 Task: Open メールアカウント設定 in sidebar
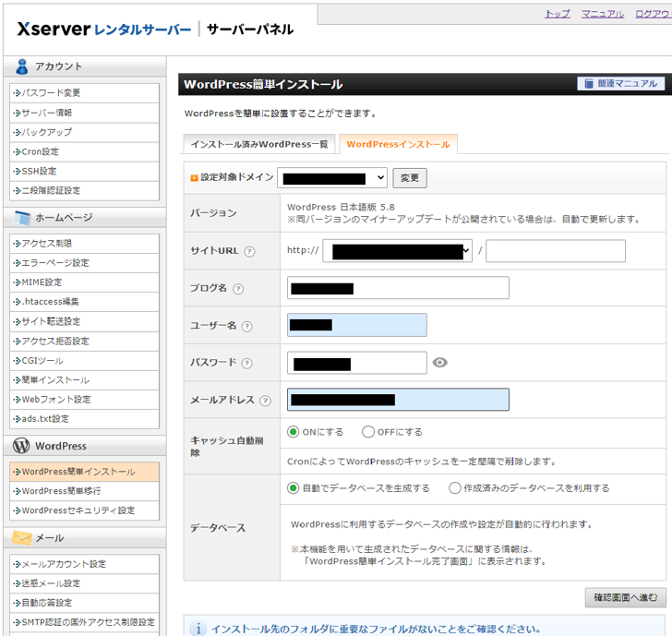pyautogui.click(x=84, y=564)
